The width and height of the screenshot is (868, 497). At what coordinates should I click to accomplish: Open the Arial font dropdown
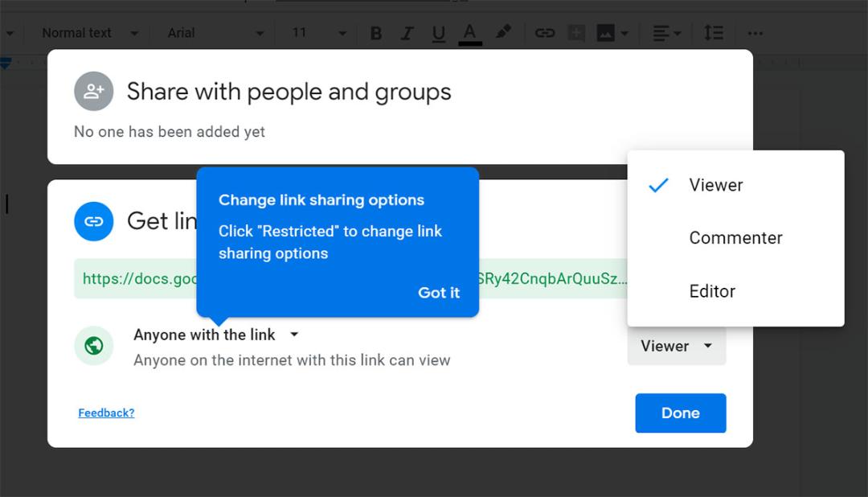pos(215,33)
